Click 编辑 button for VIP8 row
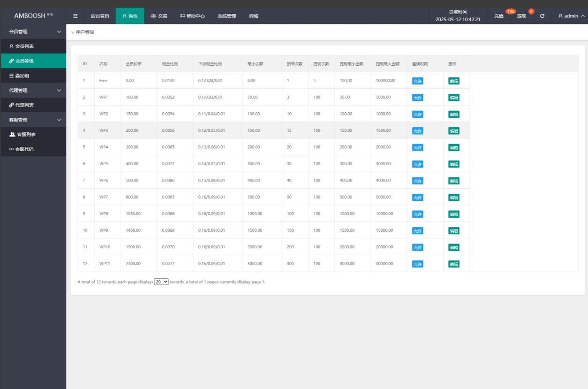 [x=453, y=214]
